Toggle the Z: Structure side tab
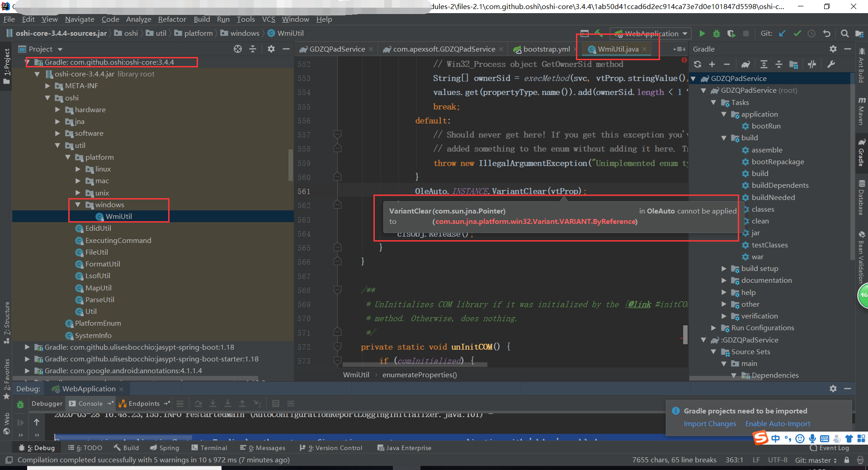Screen dimensions: 868x470 click(6, 322)
